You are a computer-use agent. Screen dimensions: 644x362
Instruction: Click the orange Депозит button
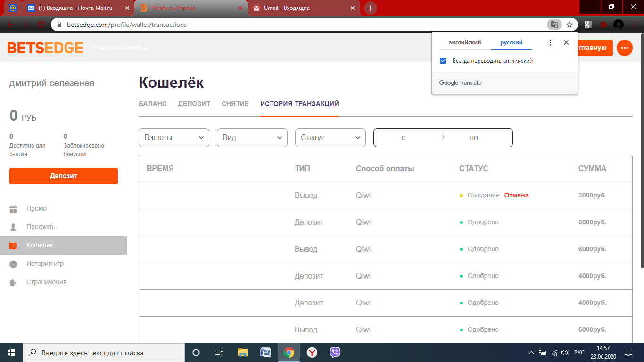64,176
